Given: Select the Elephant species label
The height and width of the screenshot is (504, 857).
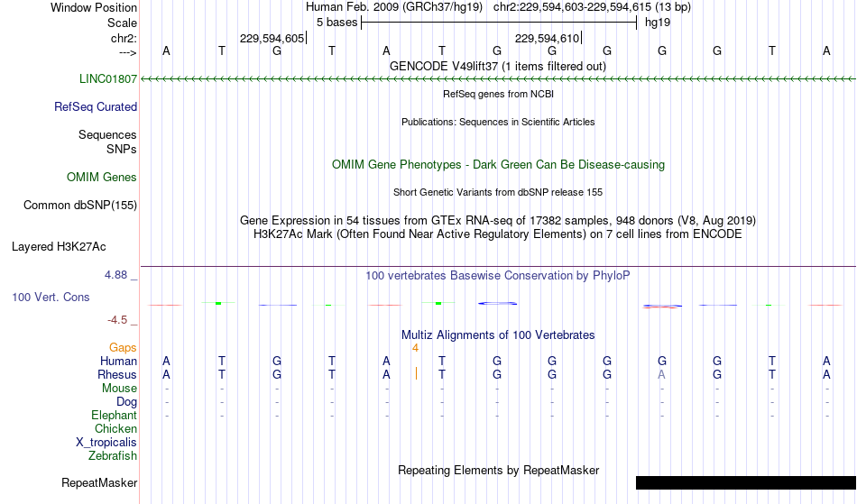Looking at the screenshot, I should pyautogui.click(x=114, y=415).
